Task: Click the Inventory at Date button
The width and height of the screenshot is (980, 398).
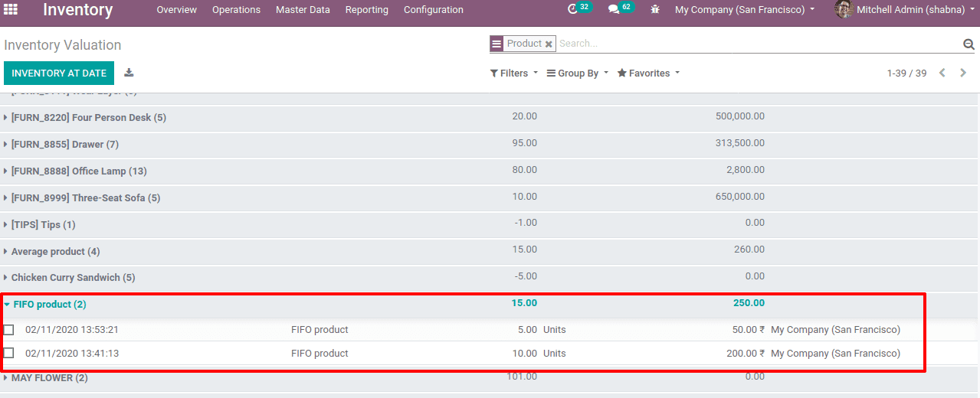Action: click(x=59, y=73)
